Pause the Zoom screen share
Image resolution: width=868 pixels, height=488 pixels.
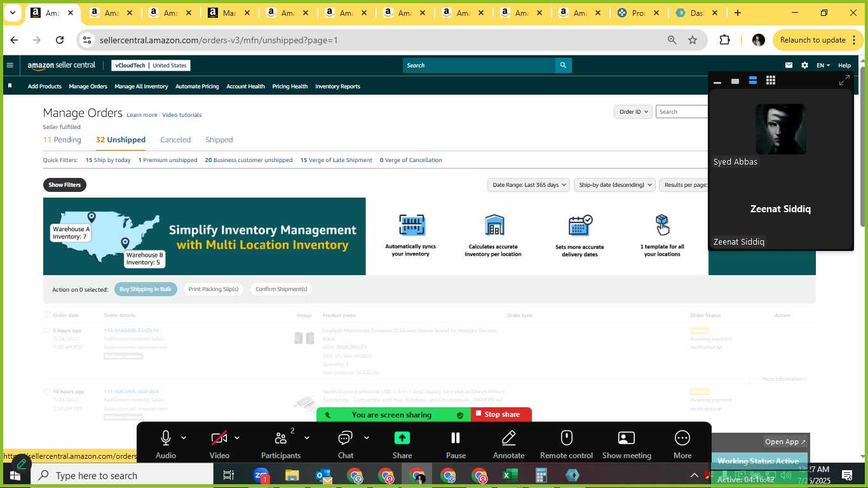tap(456, 438)
